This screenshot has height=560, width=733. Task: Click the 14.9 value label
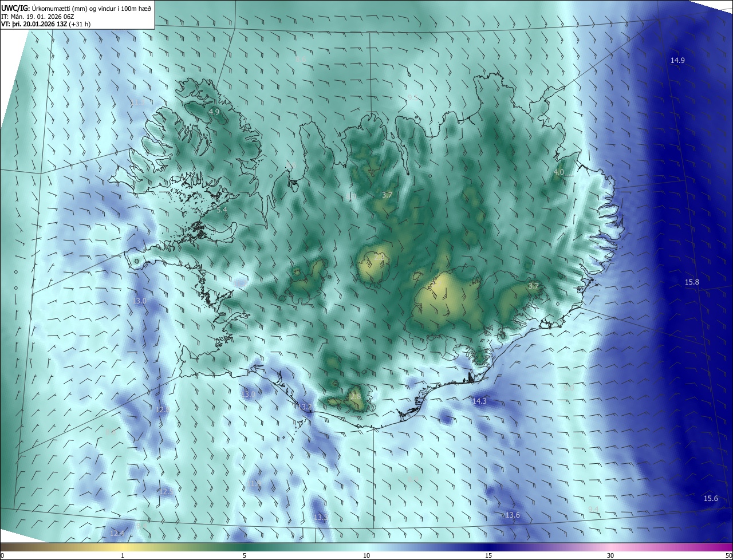(x=678, y=60)
